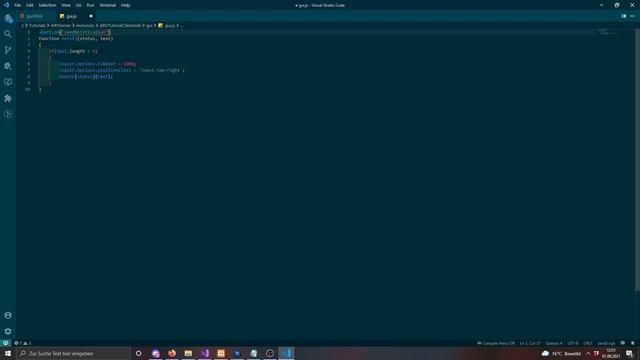
Task: Click the unsaved dot on the gui.js tab
Action: 91,16
